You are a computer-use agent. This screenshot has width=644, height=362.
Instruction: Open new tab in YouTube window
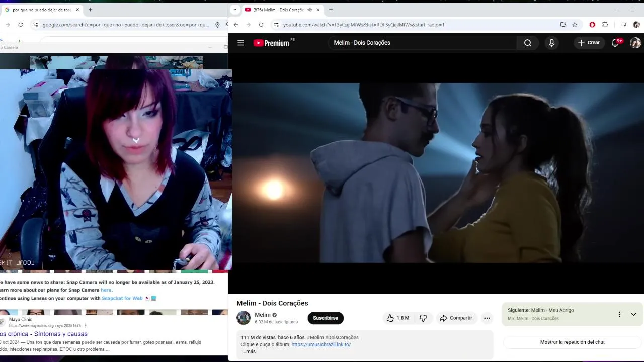point(331,10)
